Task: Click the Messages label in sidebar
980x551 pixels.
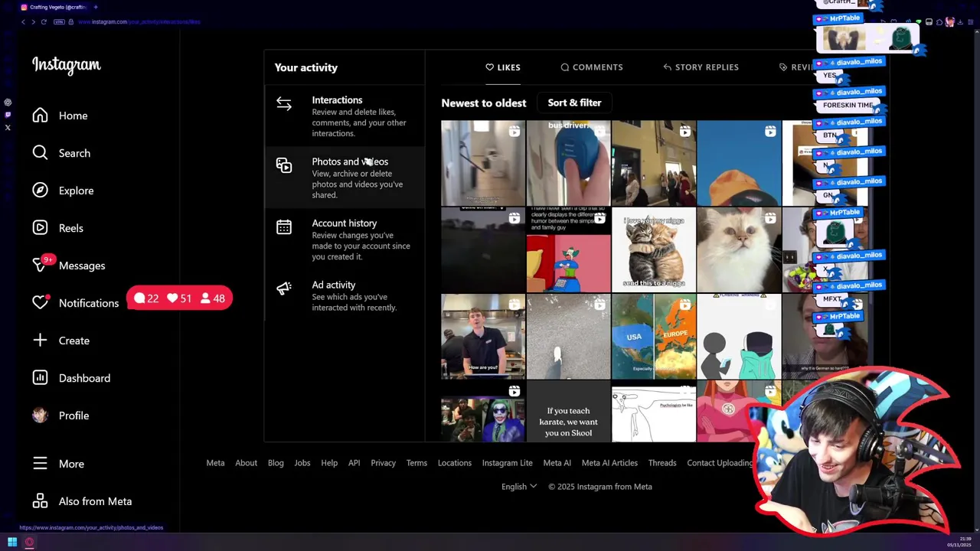Action: click(82, 266)
